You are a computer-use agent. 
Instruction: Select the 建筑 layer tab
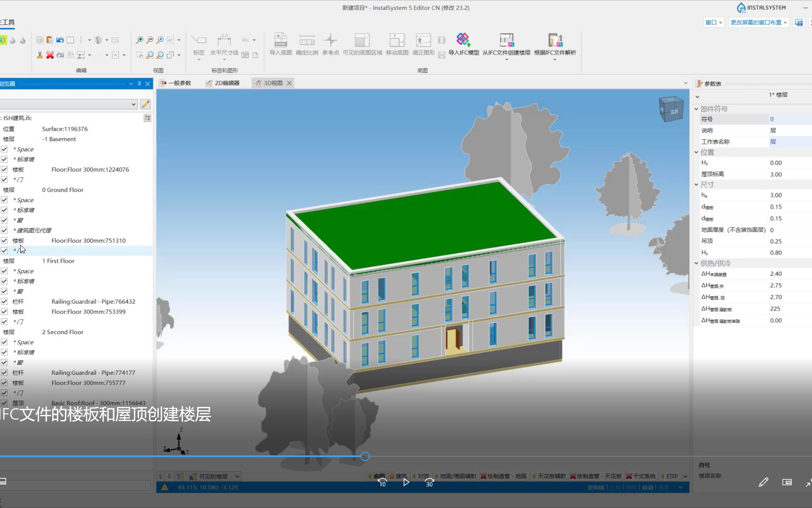tap(398, 476)
